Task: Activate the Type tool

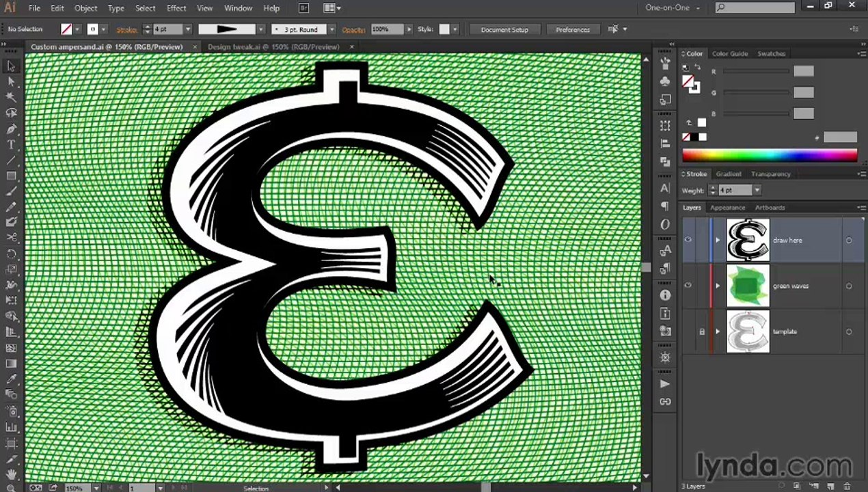Action: [x=11, y=145]
